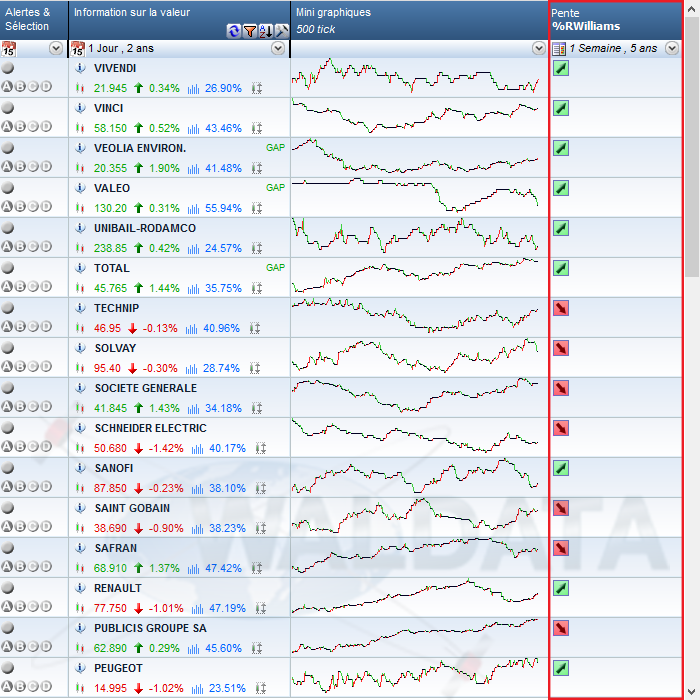Sort the list with the A-Z icon

(266, 31)
